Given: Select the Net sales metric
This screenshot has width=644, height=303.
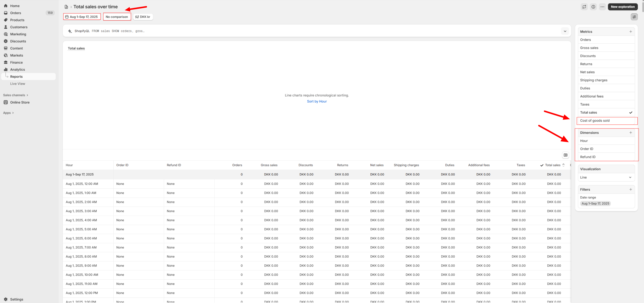Looking at the screenshot, I should pos(606,72).
